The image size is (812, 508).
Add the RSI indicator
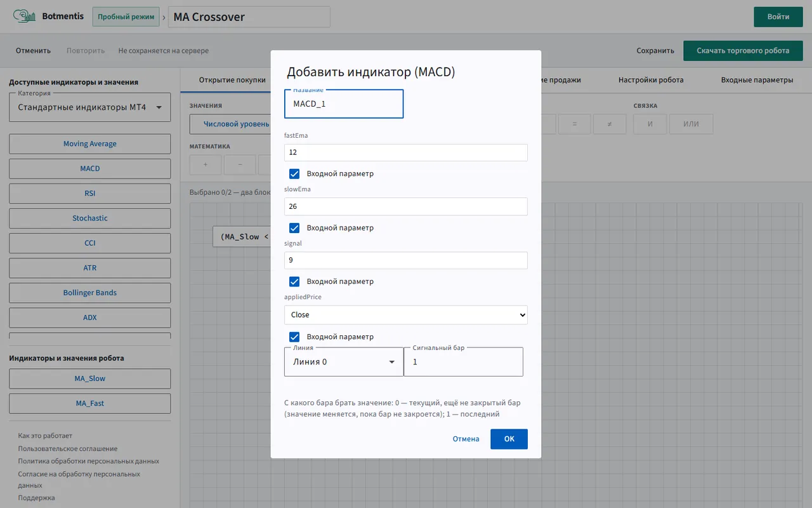90,193
